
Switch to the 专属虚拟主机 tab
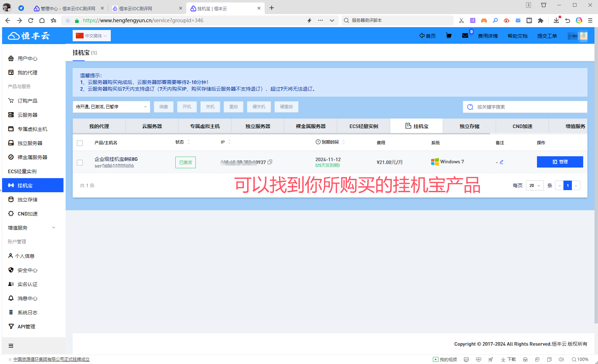(x=205, y=126)
